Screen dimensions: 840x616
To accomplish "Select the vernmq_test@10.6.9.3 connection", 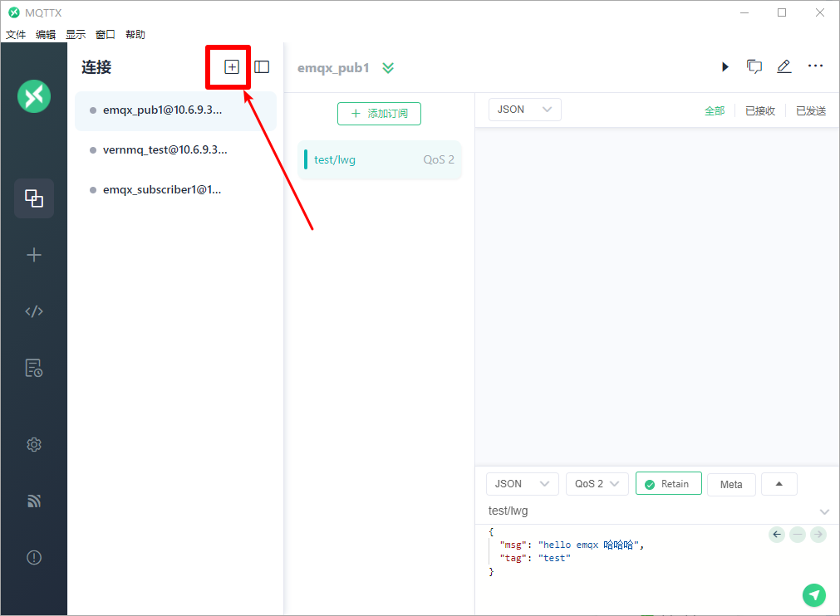I will pyautogui.click(x=175, y=150).
